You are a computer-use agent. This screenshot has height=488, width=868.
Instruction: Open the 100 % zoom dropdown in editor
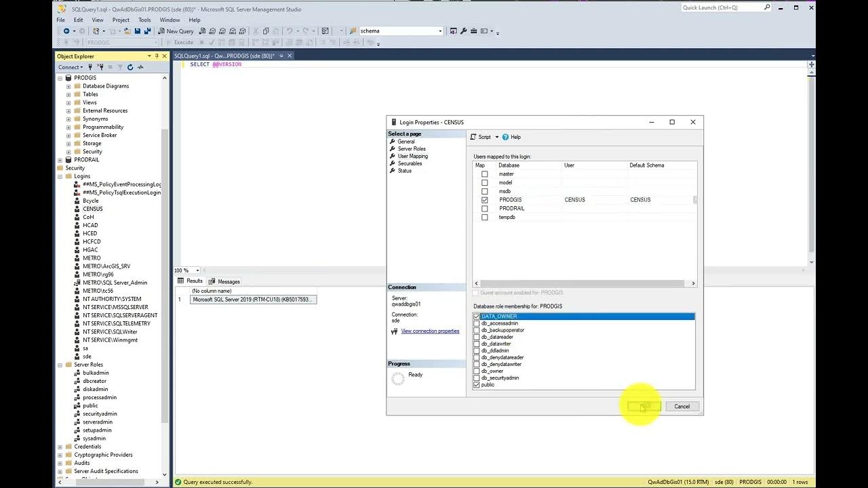197,270
